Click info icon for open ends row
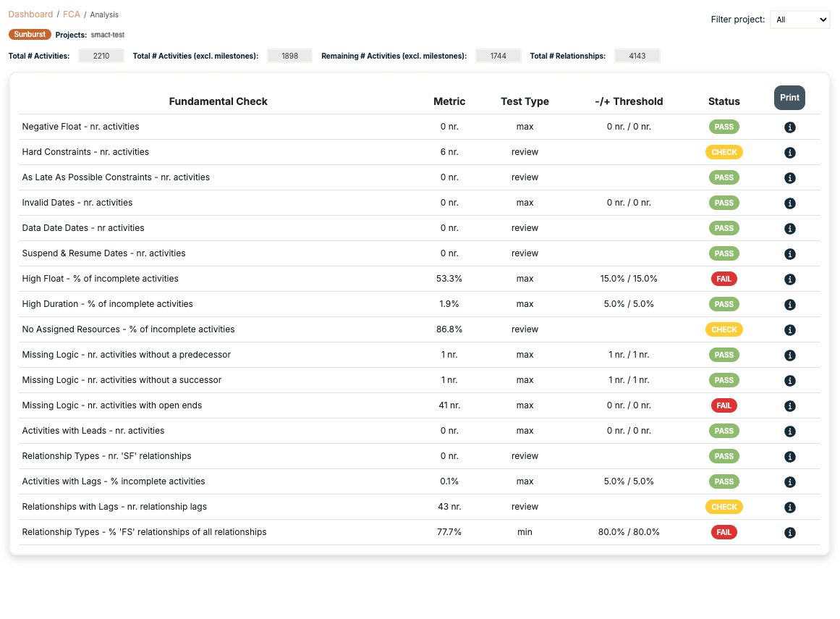Screen dimensions: 840x619 (789, 406)
